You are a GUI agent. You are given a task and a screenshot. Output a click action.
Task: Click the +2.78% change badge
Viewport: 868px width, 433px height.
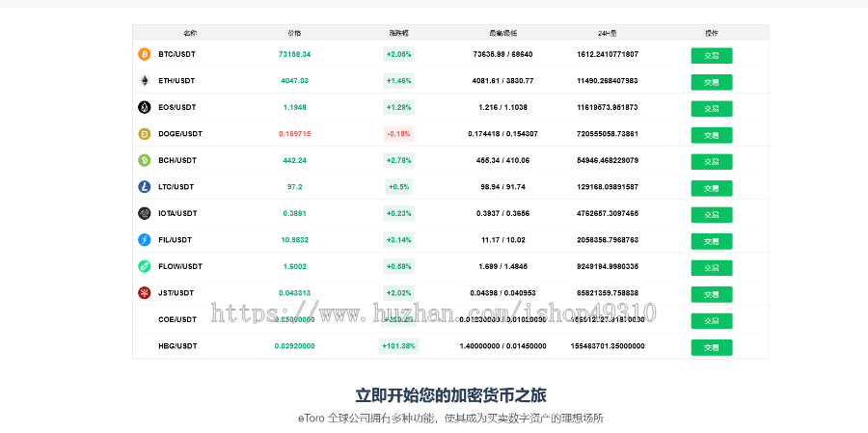pyautogui.click(x=398, y=161)
